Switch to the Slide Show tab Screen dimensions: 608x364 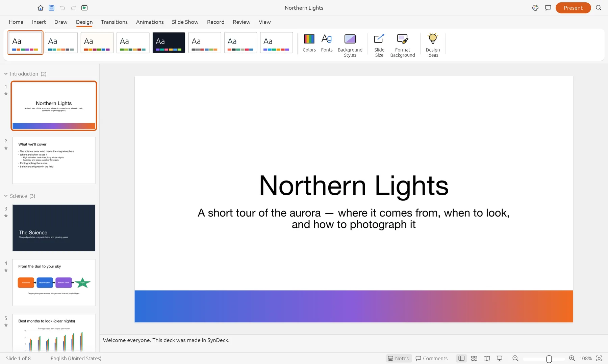(x=185, y=22)
